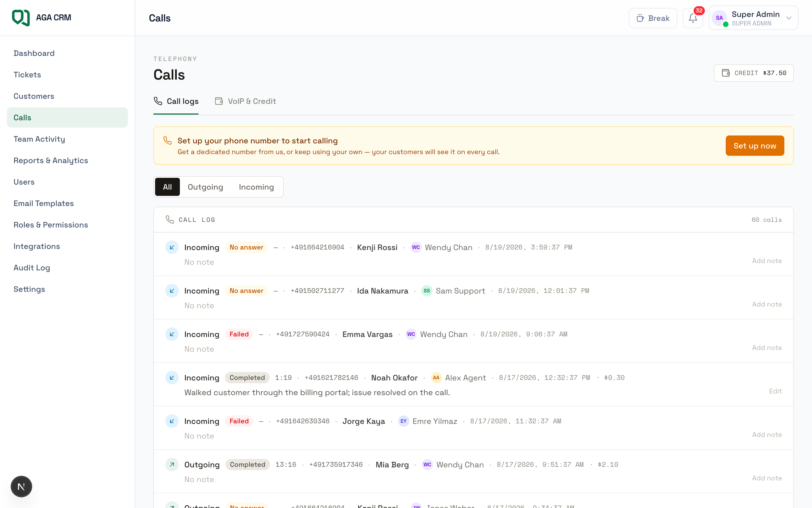Viewport: 812px width, 508px height.
Task: Click the WC avatar on Kenji Rossi row
Action: click(x=416, y=247)
